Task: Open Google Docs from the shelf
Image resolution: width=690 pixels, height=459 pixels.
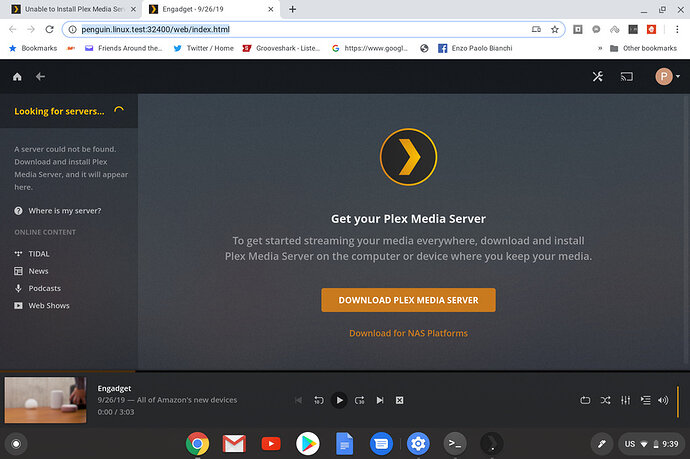Action: pyautogui.click(x=345, y=444)
